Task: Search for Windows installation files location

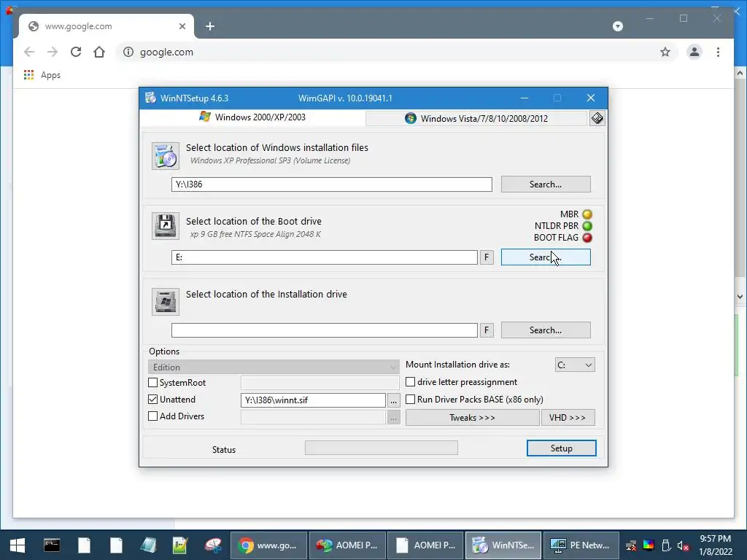Action: click(546, 184)
